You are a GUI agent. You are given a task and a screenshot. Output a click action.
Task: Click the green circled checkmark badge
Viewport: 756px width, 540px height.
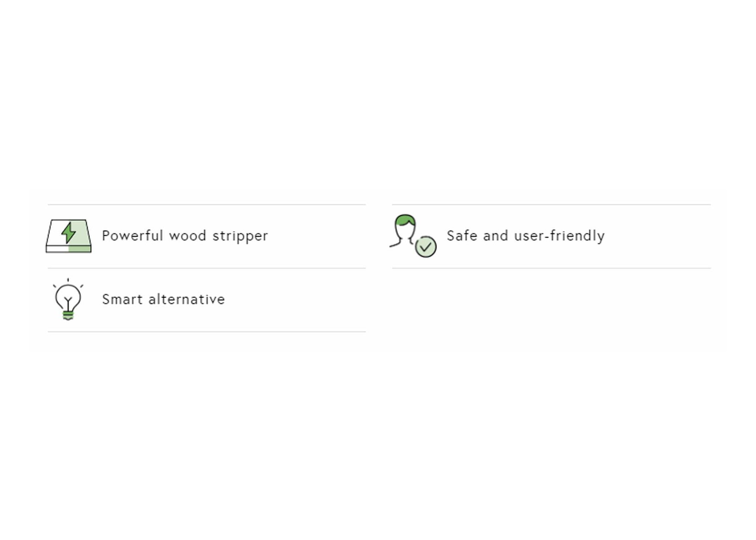426,247
